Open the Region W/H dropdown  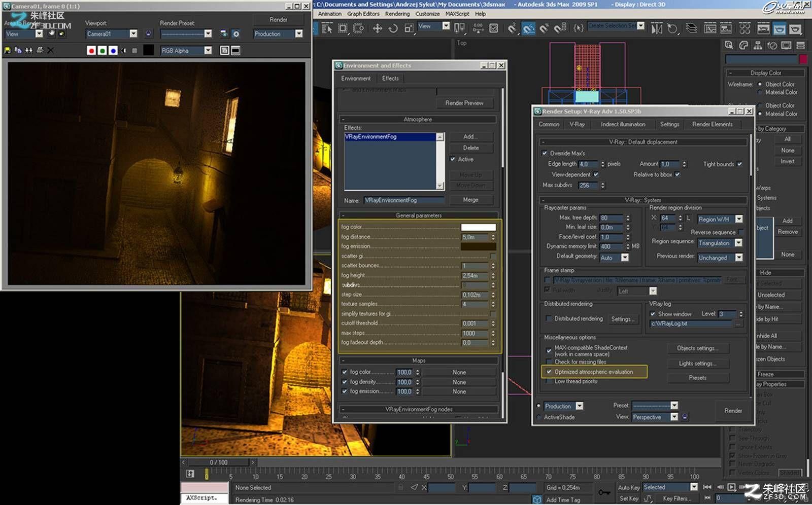pyautogui.click(x=720, y=219)
